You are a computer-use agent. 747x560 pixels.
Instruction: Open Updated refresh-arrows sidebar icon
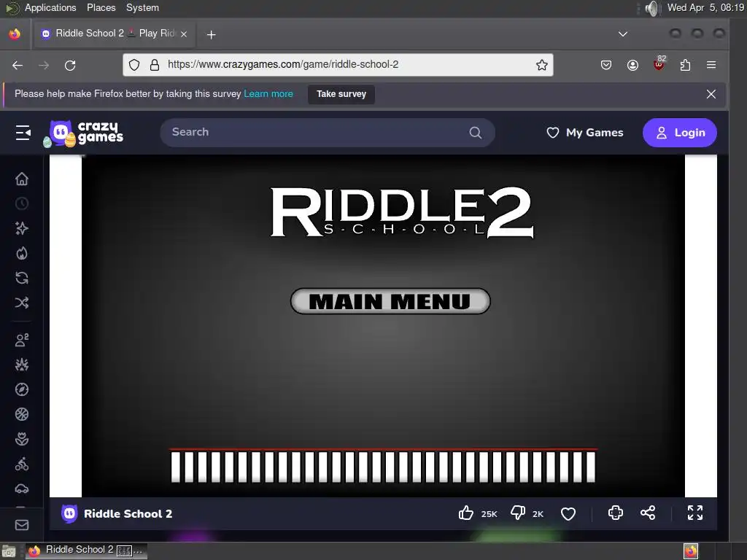[22, 278]
